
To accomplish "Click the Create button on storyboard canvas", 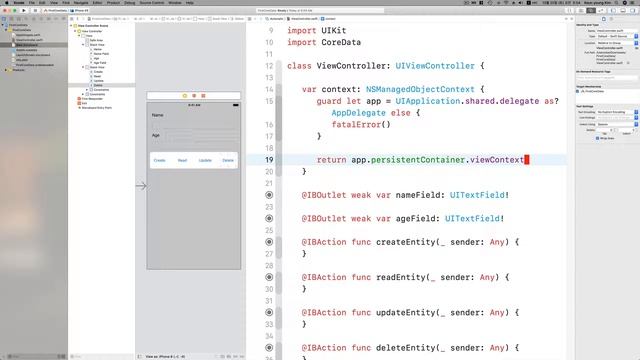I will [160, 160].
